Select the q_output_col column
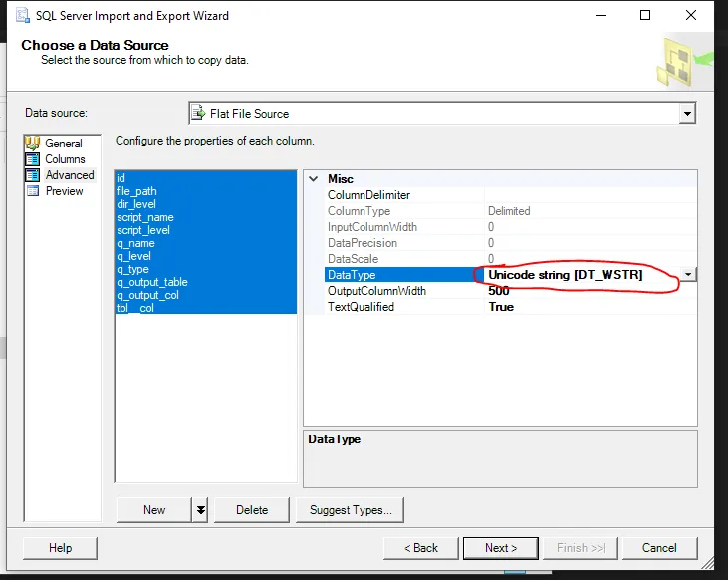 click(x=206, y=295)
